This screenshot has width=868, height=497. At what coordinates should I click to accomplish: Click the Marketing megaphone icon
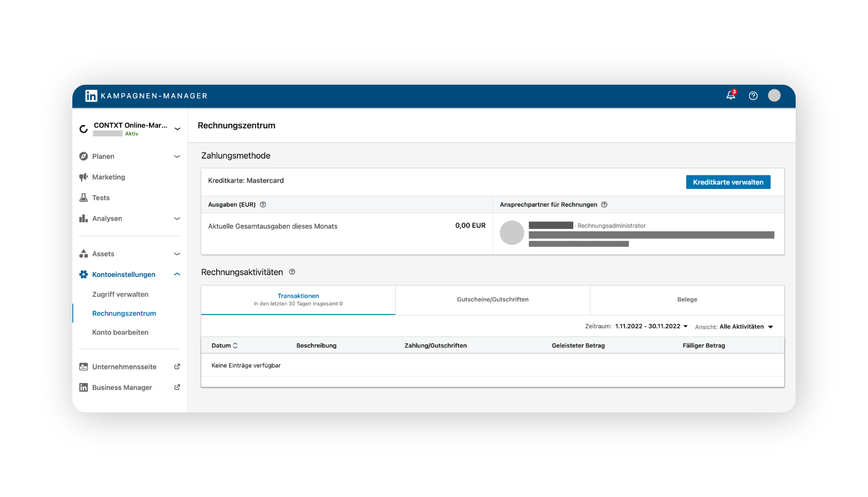[x=83, y=177]
